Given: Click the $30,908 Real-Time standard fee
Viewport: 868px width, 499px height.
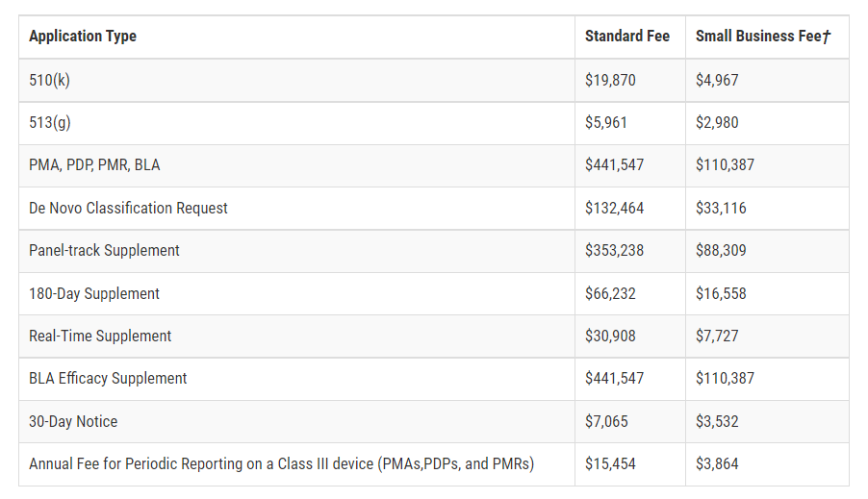Looking at the screenshot, I should (610, 336).
